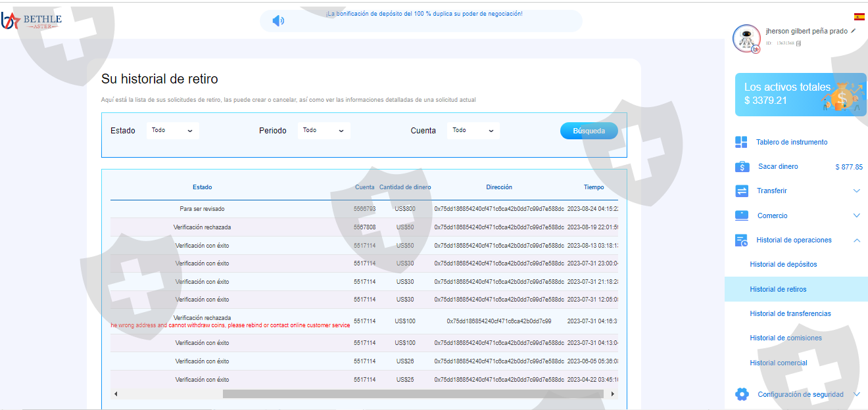The height and width of the screenshot is (410, 868).
Task: Open the Periodo filter dropdown
Action: [324, 131]
